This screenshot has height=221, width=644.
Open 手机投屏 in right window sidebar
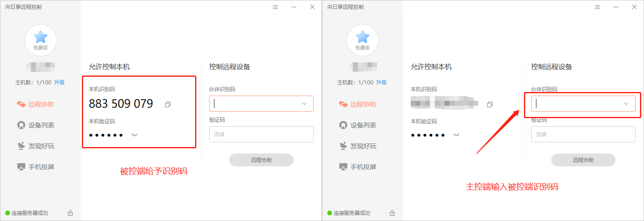(363, 167)
